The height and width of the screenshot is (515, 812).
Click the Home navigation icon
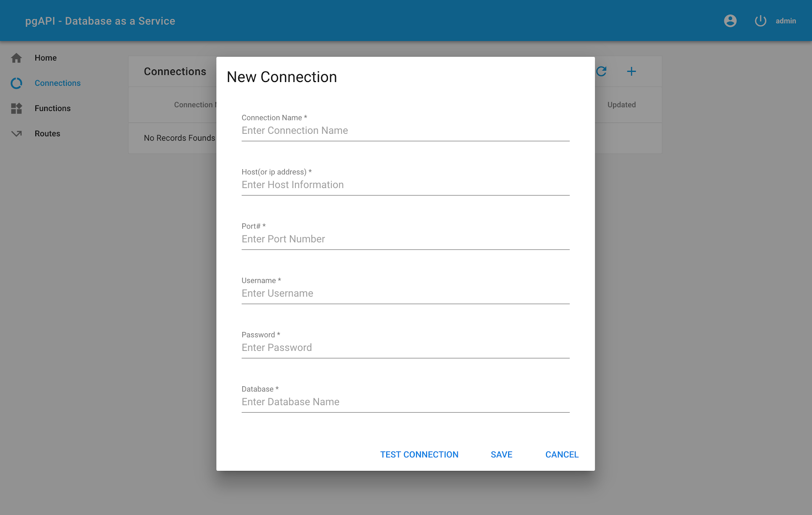16,57
